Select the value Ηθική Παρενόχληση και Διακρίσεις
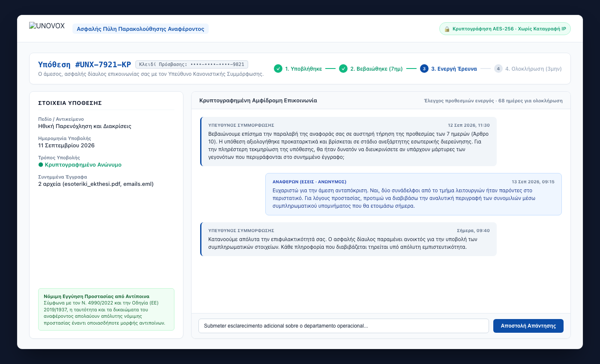600x364 pixels. [x=85, y=126]
